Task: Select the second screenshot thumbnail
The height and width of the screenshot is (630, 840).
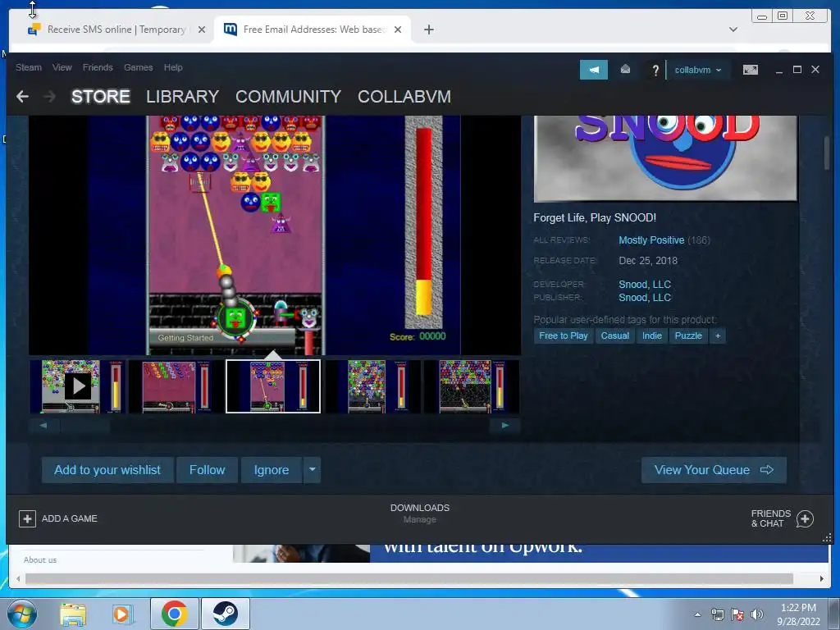Action: point(176,386)
